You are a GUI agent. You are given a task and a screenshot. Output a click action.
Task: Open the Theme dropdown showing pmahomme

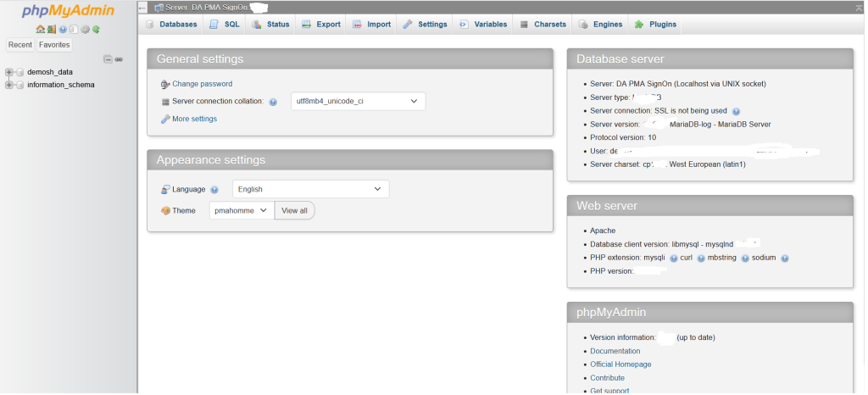coord(242,210)
